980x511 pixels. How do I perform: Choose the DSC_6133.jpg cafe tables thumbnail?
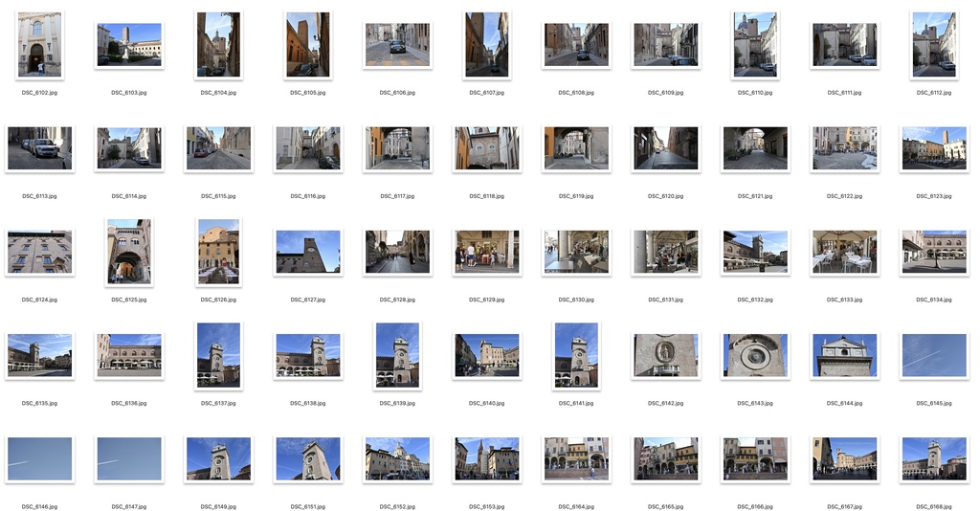844,252
